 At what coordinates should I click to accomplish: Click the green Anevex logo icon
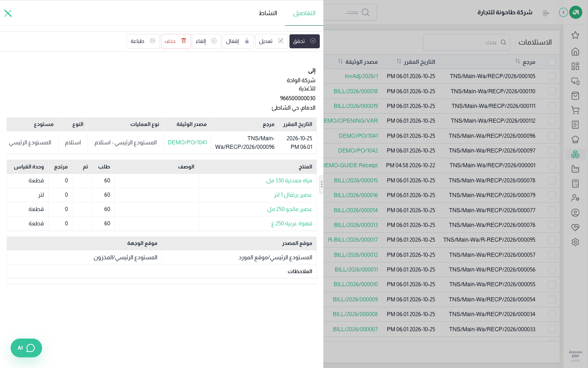[576, 12]
